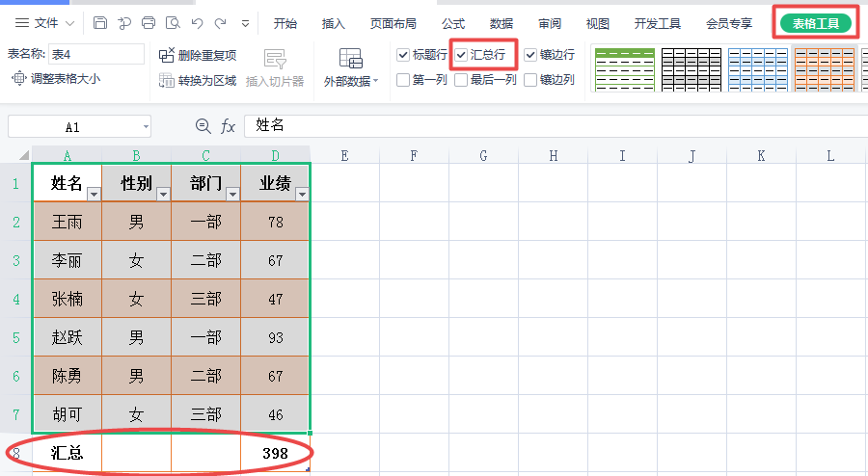
Task: Select the cell containing 胡可
Action: click(x=67, y=414)
